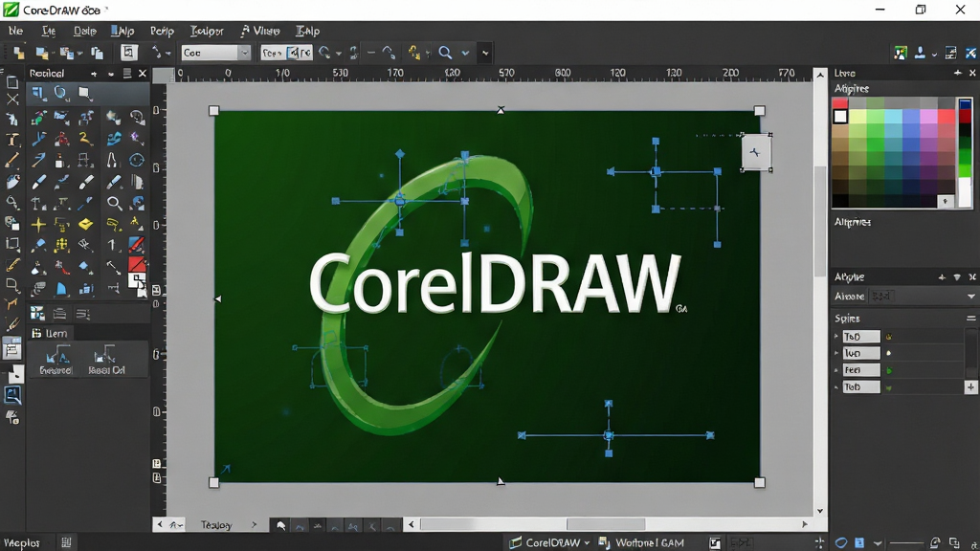The image size is (980, 551).
Task: Pick the light blue swatch in palette second row
Action: click(893, 116)
